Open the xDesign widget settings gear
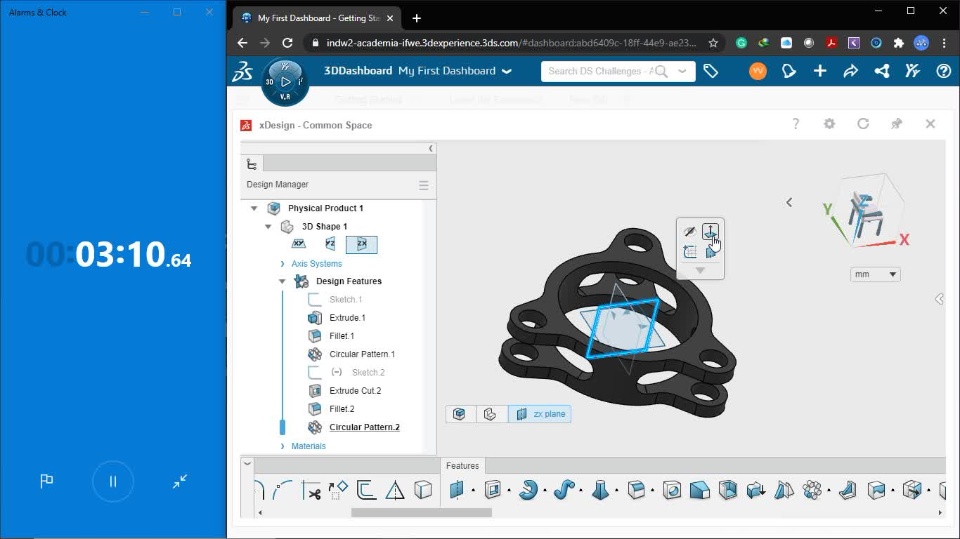Viewport: 960px width, 539px height. tap(829, 124)
